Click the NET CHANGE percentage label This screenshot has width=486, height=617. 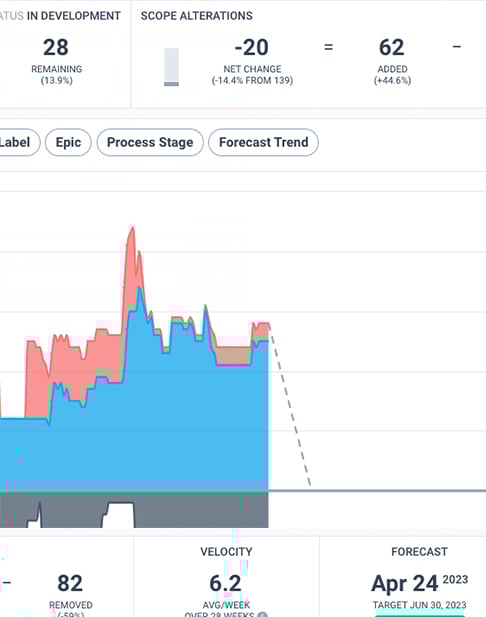252,75
